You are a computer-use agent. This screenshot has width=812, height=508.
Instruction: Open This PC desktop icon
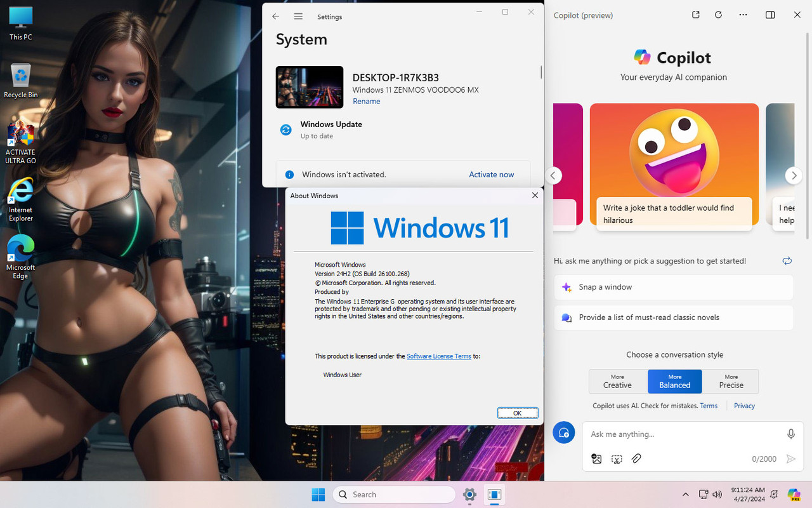[20, 23]
